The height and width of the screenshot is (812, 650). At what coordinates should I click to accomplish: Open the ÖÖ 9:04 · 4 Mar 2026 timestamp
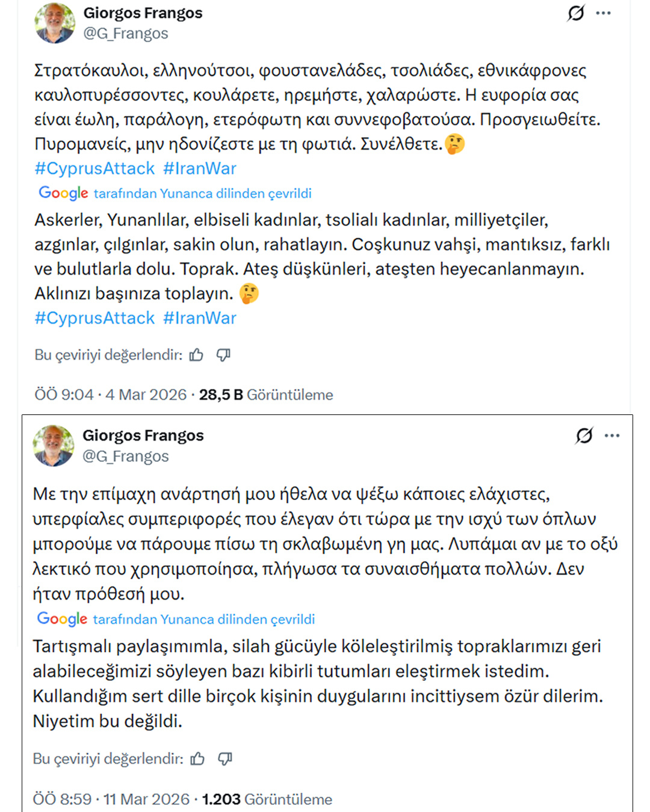pos(111,395)
